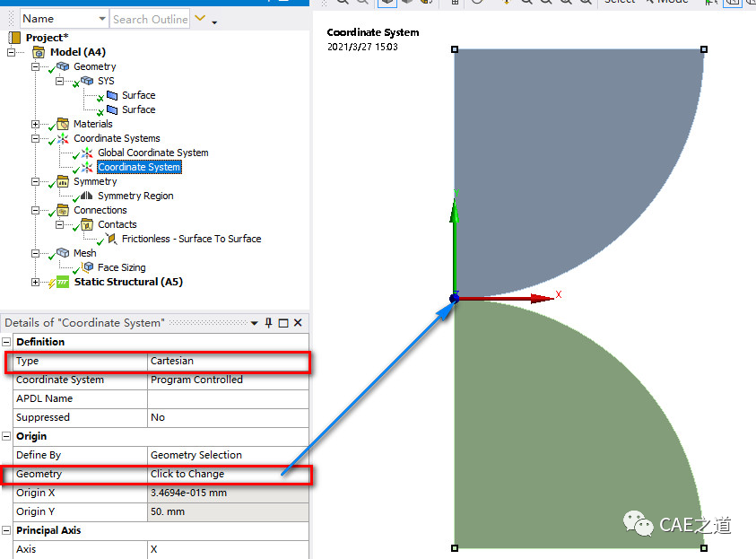The image size is (756, 559).
Task: Click the Principal Axis value X
Action: tap(228, 549)
